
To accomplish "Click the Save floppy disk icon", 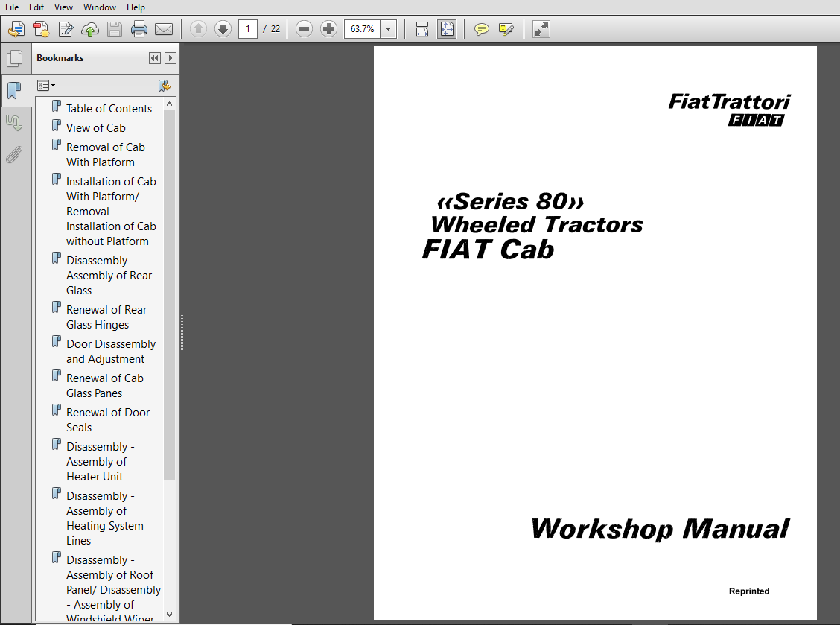I will (x=115, y=29).
